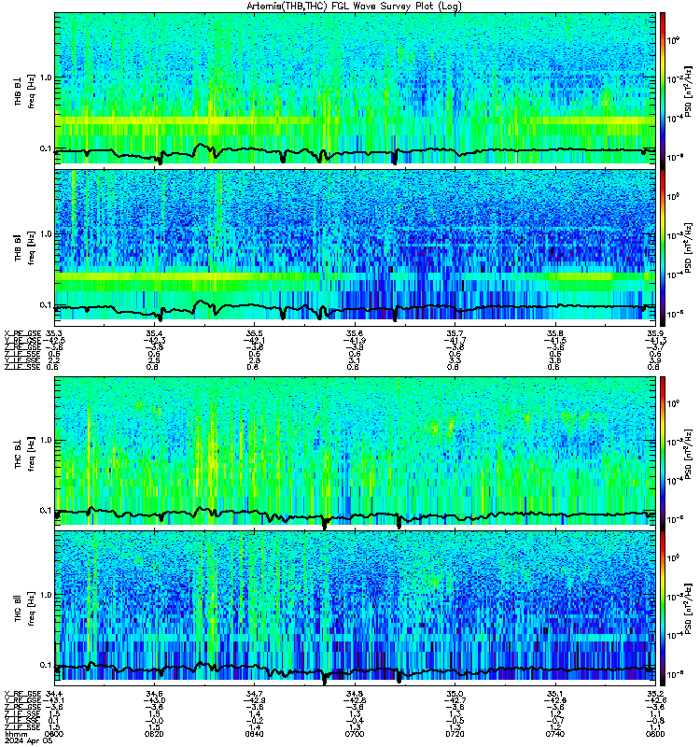This screenshot has height=747, width=700.
Task: Click the THB position value '35.5'
Action: pyautogui.click(x=254, y=333)
